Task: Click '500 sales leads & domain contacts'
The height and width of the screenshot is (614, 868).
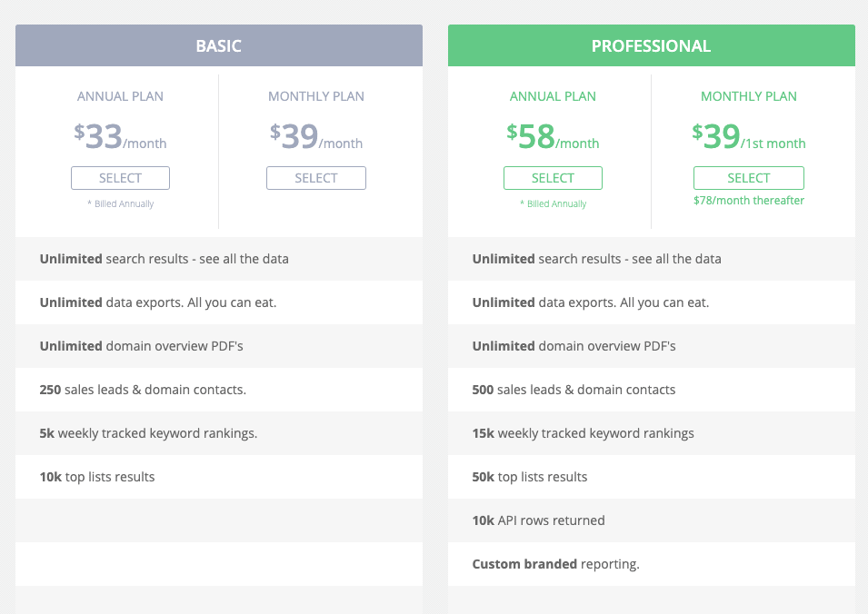Action: pos(574,390)
